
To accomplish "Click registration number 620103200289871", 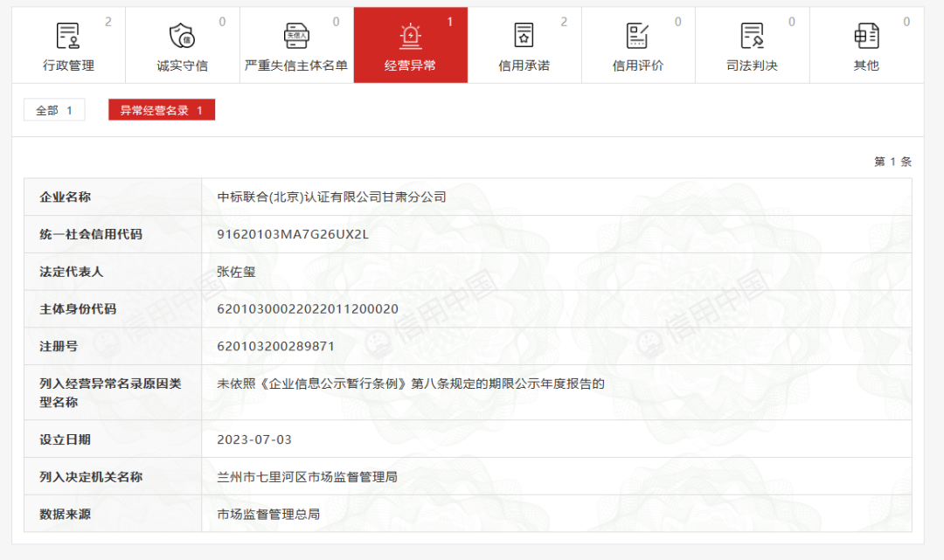I will (x=275, y=346).
